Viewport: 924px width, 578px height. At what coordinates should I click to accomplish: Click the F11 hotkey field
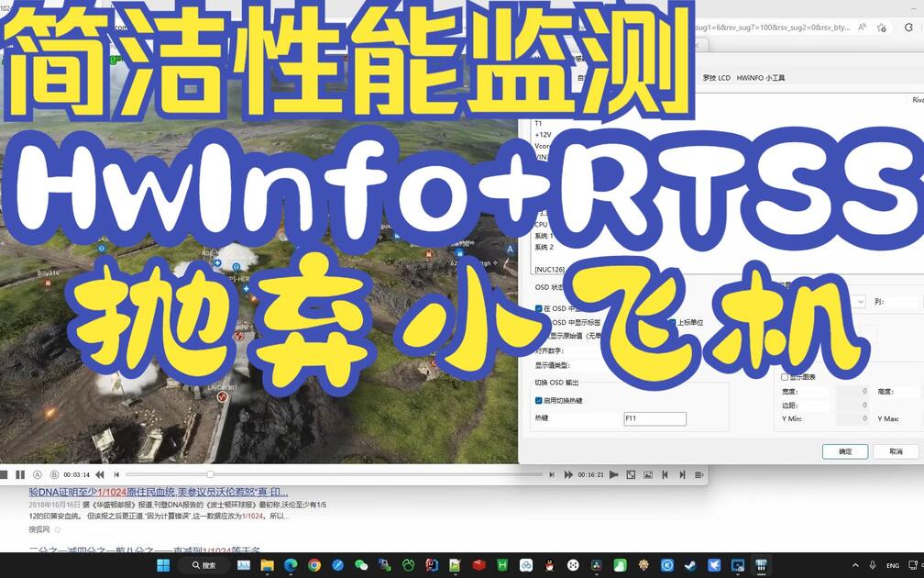coord(654,418)
